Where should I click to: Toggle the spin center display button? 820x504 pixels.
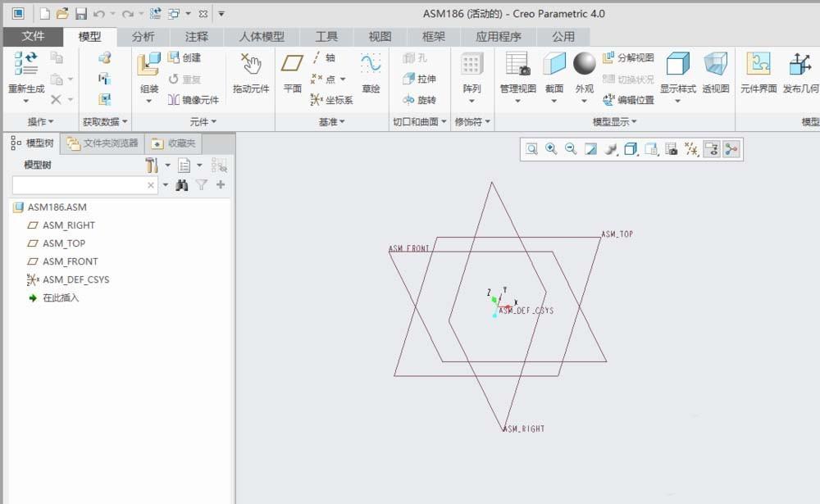(x=731, y=149)
